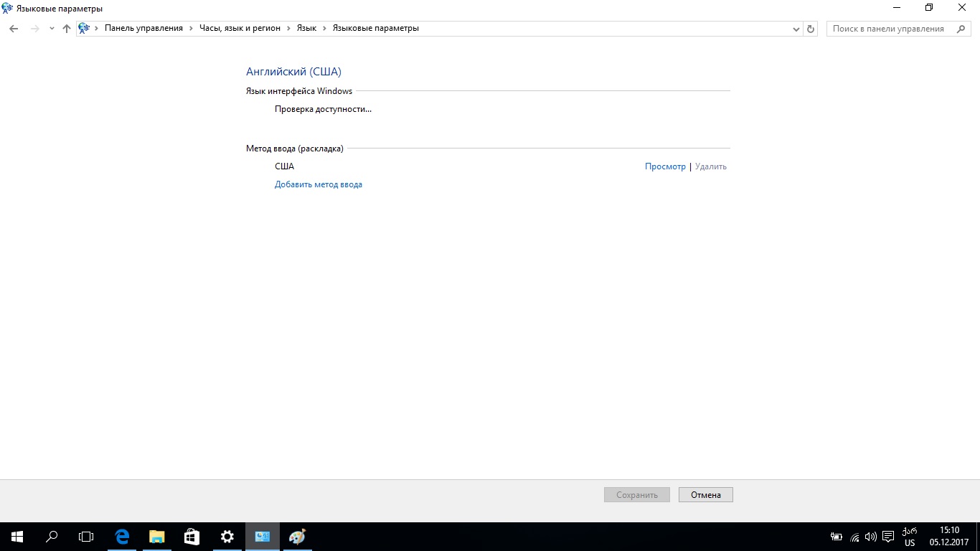Click Добавить метод ввода link
This screenshot has height=551, width=980.
click(x=319, y=184)
